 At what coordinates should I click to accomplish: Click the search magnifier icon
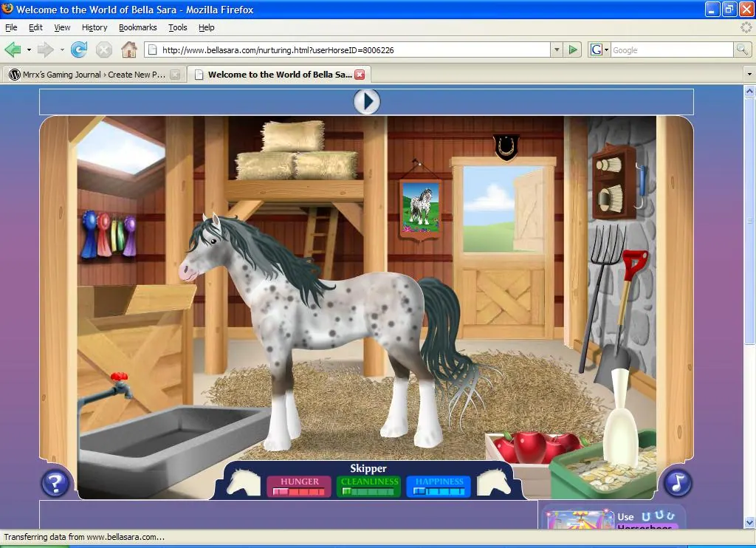coord(742,49)
